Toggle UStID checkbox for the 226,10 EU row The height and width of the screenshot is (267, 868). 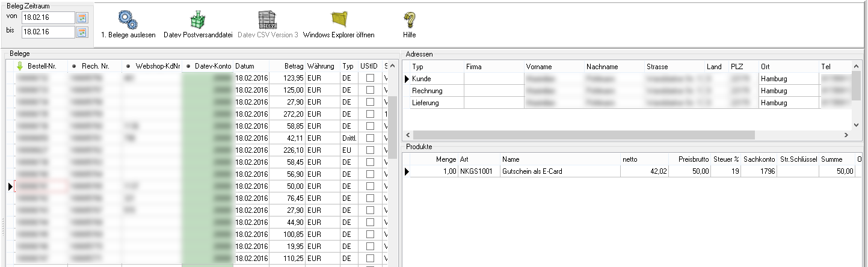pos(370,150)
